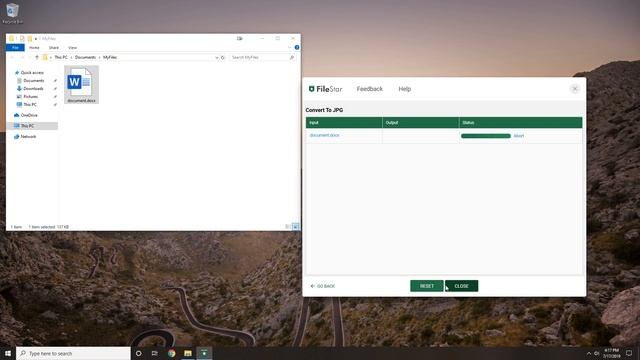
Task: Click the Input column header
Action: (x=344, y=122)
